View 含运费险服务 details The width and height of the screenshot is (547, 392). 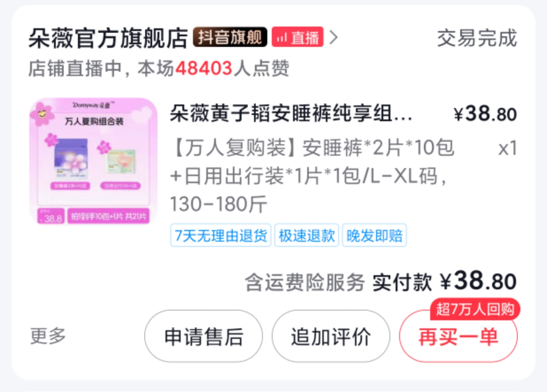point(305,283)
